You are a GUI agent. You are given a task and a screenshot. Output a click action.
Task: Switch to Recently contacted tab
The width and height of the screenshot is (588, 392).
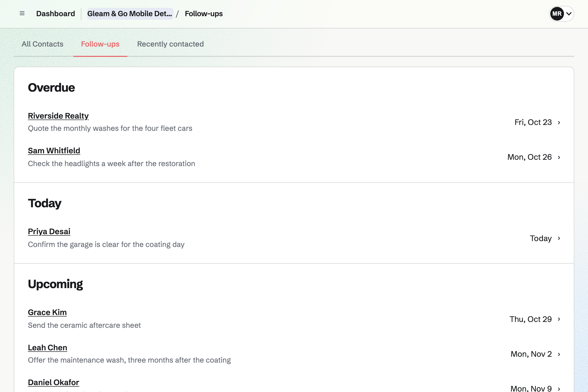[x=171, y=44]
